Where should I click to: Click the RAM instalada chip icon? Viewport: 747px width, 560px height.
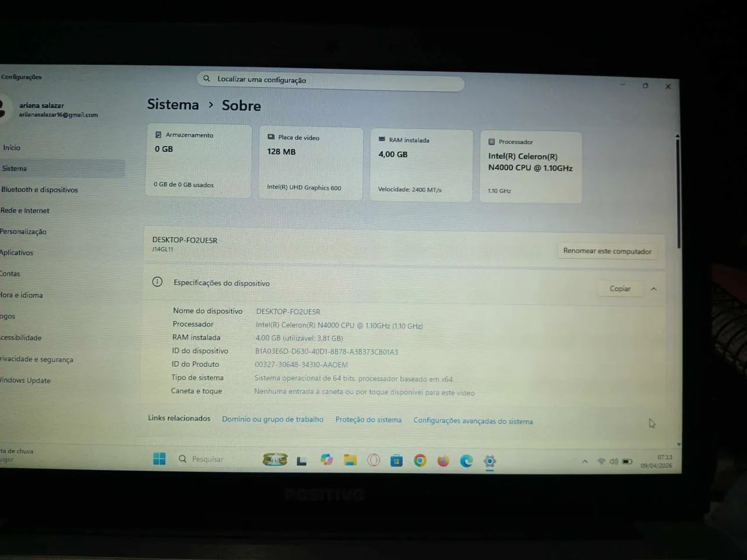coord(382,139)
